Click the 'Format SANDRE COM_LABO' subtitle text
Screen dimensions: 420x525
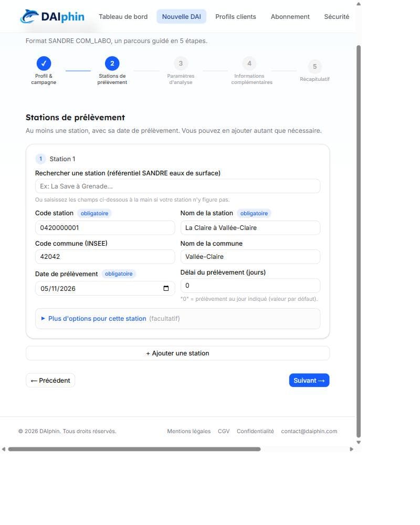pos(117,41)
